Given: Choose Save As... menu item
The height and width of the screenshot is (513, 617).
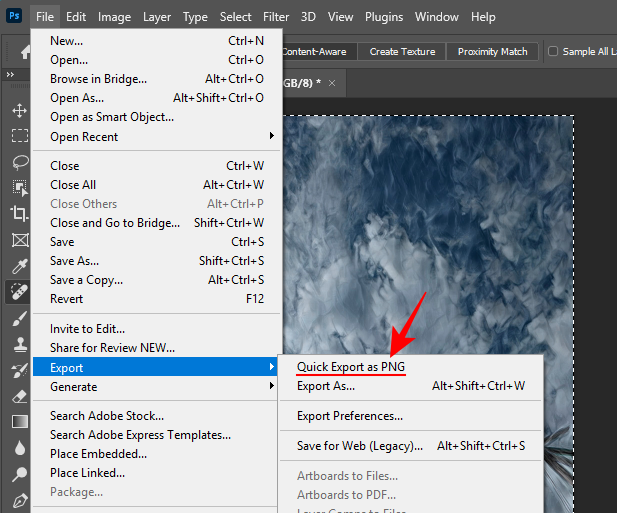Looking at the screenshot, I should click(x=157, y=261).
